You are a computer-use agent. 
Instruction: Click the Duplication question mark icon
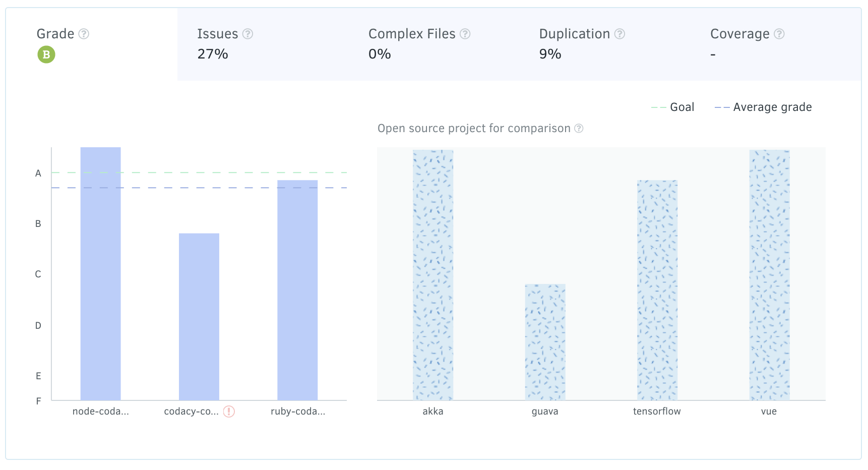pyautogui.click(x=619, y=34)
